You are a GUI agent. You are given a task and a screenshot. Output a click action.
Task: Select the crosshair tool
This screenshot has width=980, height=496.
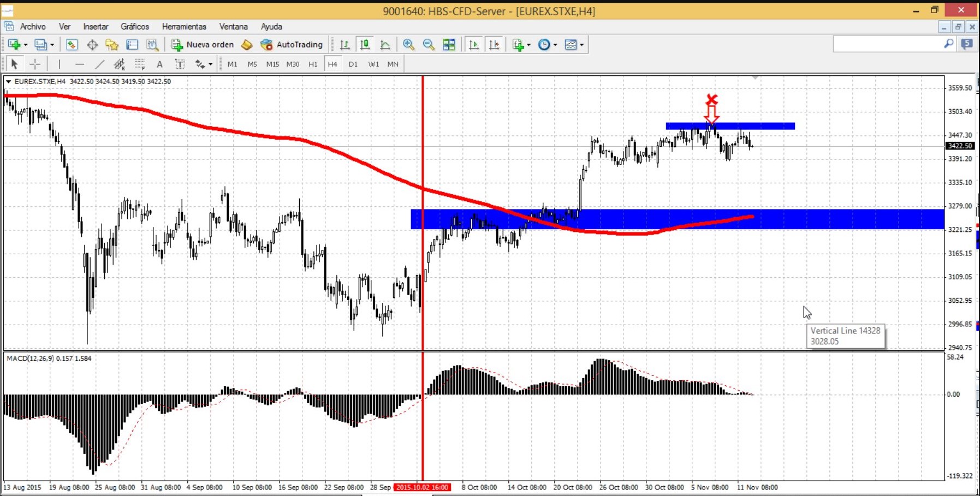pyautogui.click(x=35, y=64)
